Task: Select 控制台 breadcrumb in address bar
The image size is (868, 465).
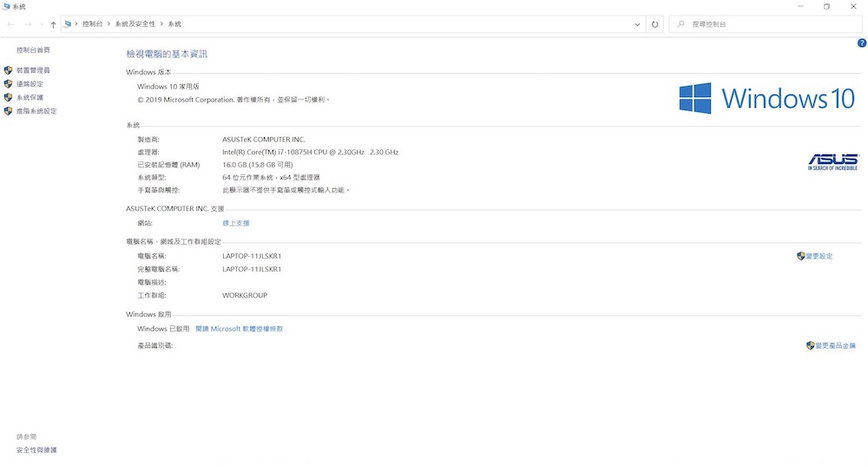Action: 93,23
